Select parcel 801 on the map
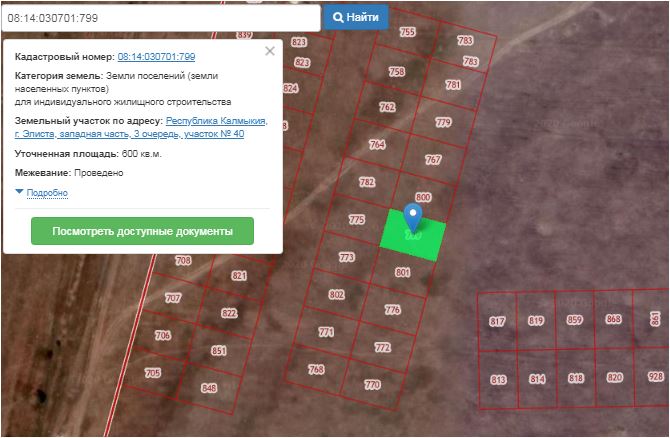670x438 pixels. (403, 272)
